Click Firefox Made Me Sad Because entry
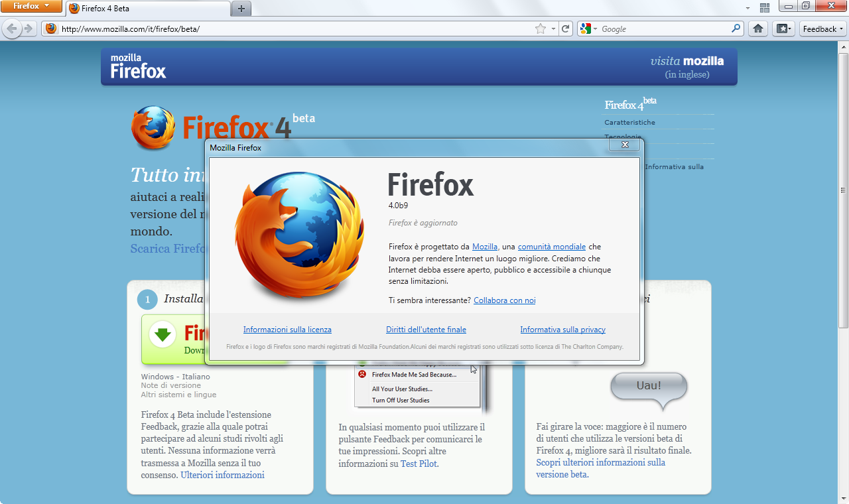 click(414, 375)
